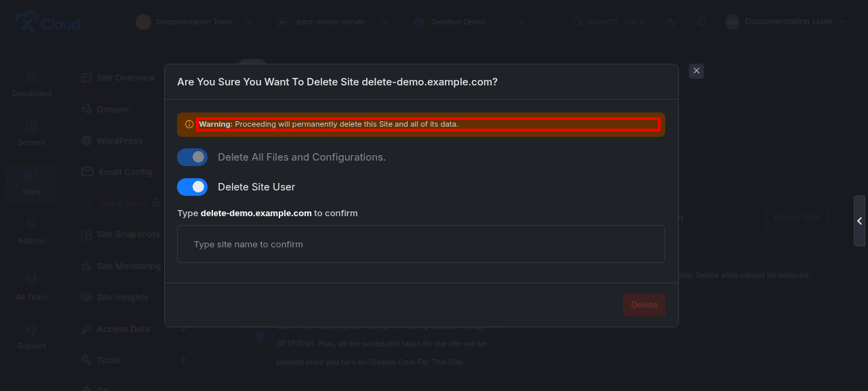Click the activity pulse icon

(672, 22)
